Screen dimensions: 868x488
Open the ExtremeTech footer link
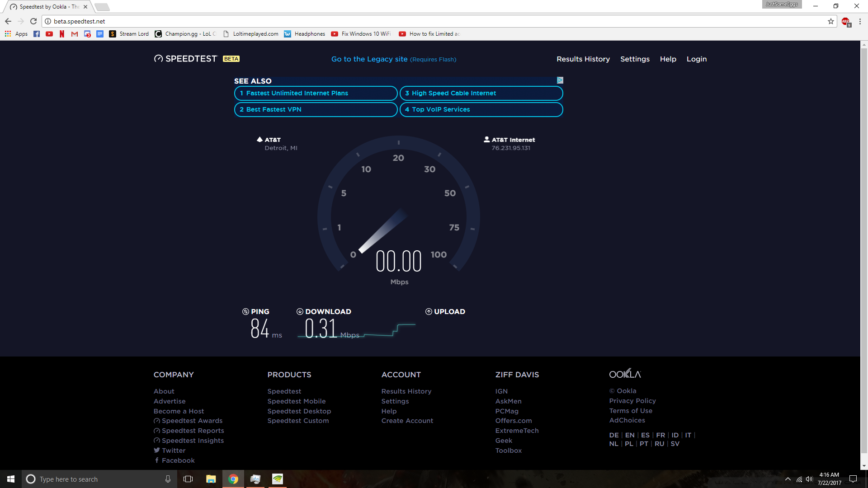tap(517, 431)
